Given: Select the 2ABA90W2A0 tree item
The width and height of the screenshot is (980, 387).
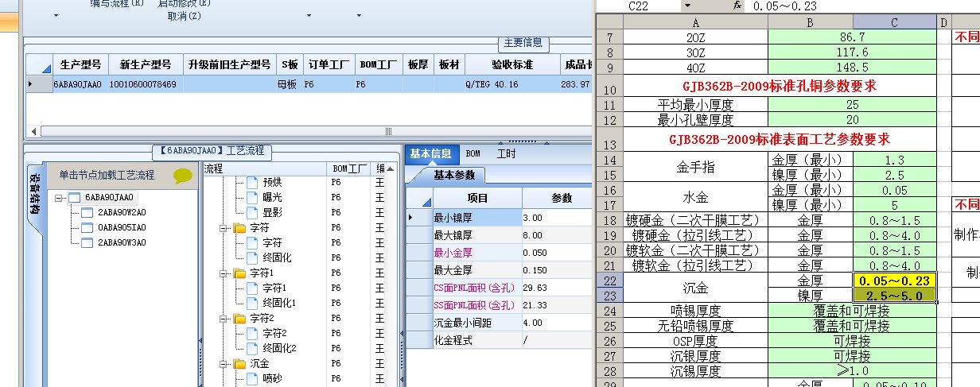Looking at the screenshot, I should pyautogui.click(x=122, y=213).
